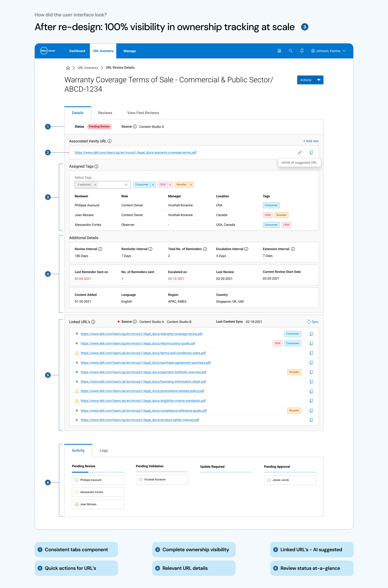Open the Actions dropdown arrow
Screen dimensions: 388x588
pos(319,80)
